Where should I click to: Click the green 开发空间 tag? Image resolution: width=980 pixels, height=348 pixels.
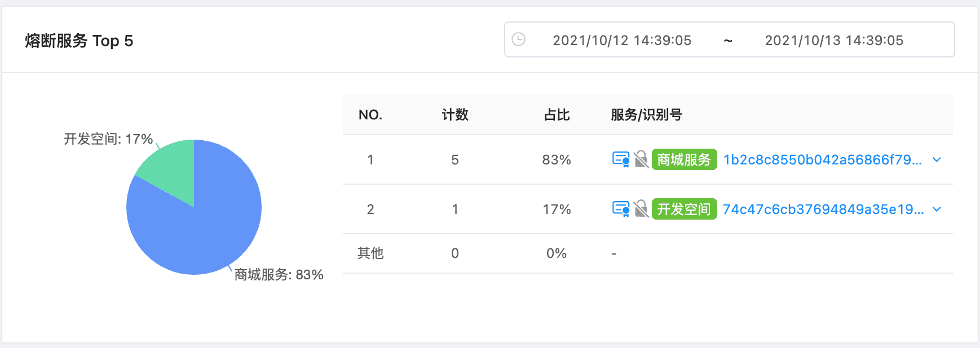[684, 209]
